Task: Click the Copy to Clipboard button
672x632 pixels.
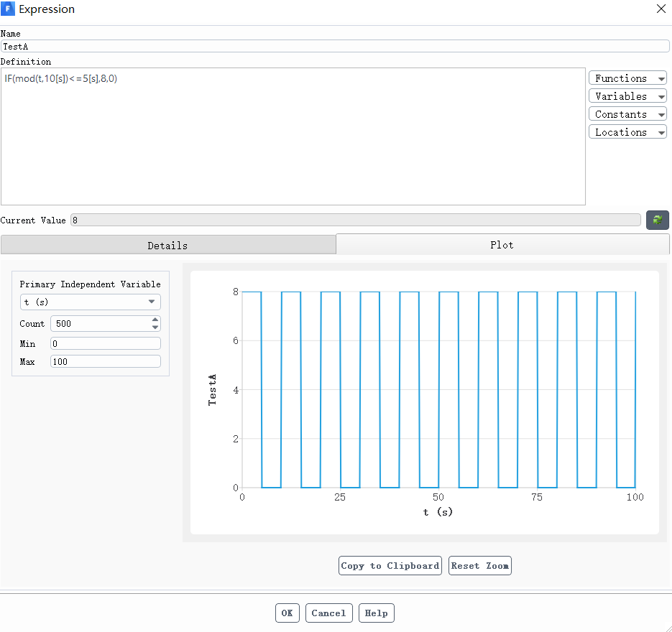Action: coord(390,566)
